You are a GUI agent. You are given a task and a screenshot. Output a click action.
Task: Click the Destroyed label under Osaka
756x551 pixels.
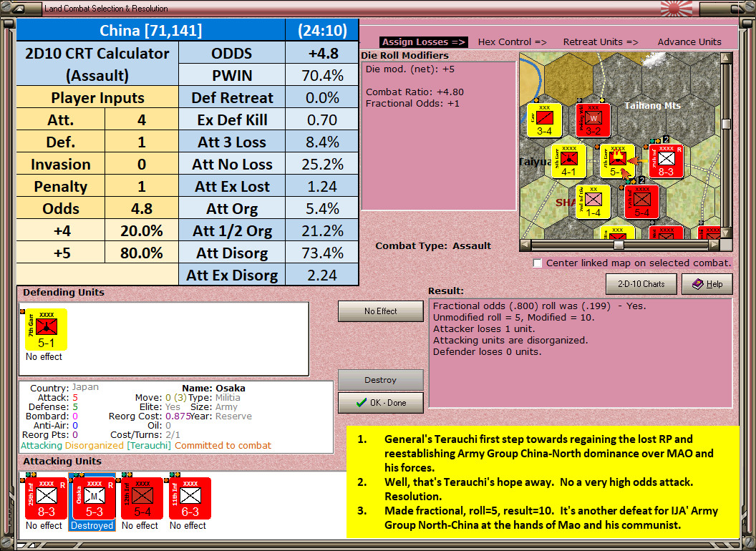click(92, 525)
